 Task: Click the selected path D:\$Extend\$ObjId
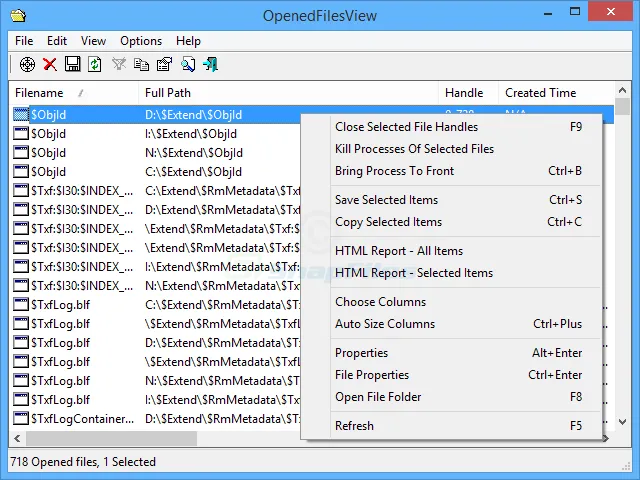193,115
